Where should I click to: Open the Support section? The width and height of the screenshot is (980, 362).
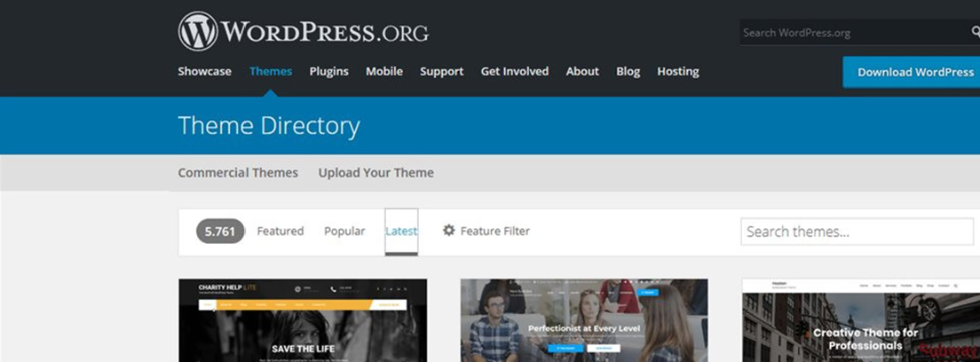point(442,71)
